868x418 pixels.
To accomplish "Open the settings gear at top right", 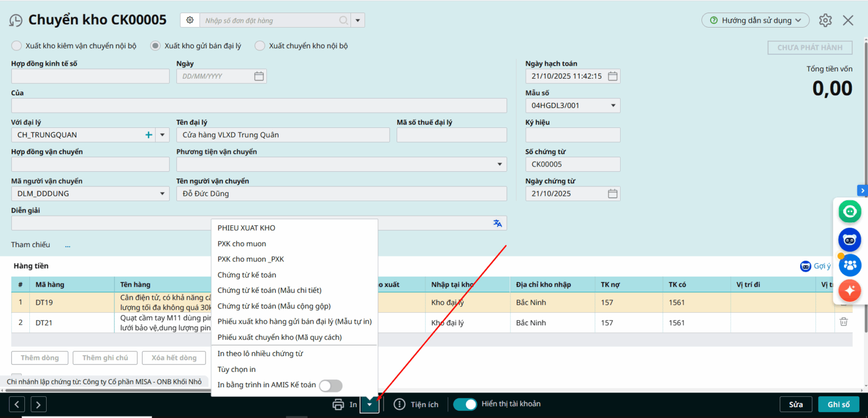I will pyautogui.click(x=825, y=21).
